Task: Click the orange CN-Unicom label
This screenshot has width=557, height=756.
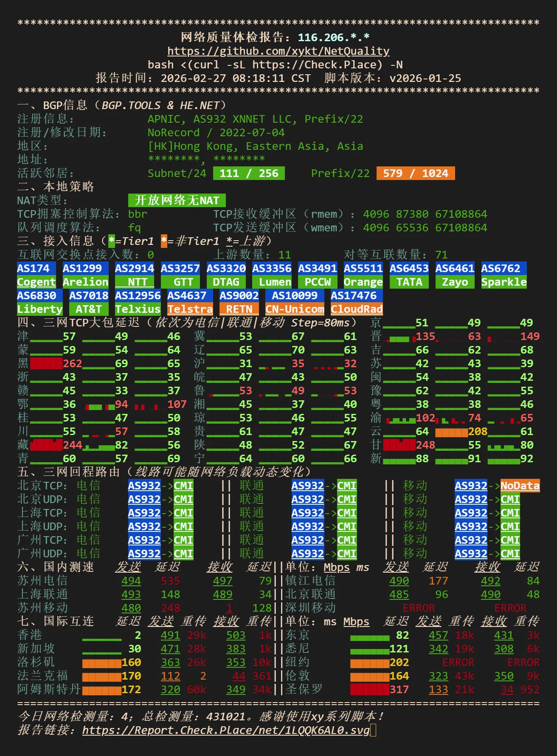Action: pyautogui.click(x=295, y=309)
